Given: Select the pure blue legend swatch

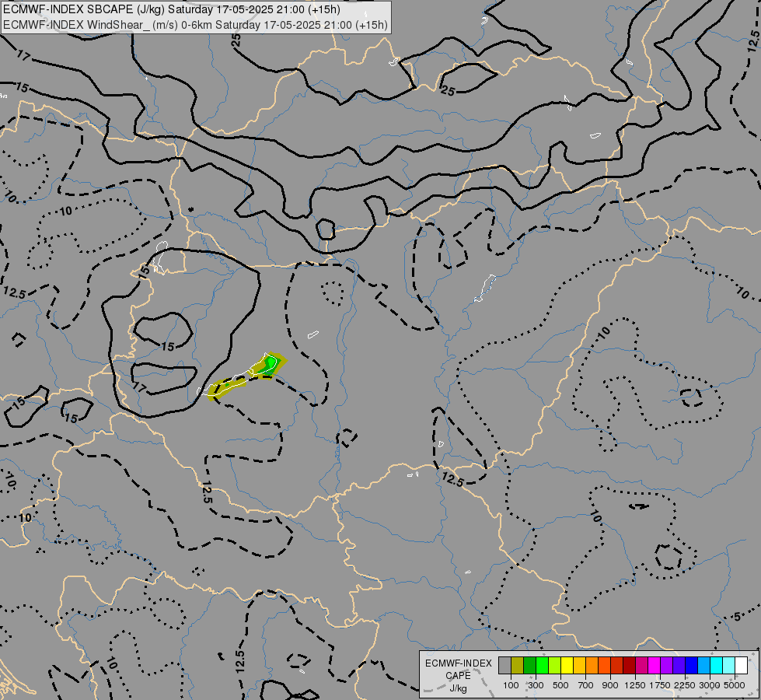Looking at the screenshot, I should coord(691,666).
